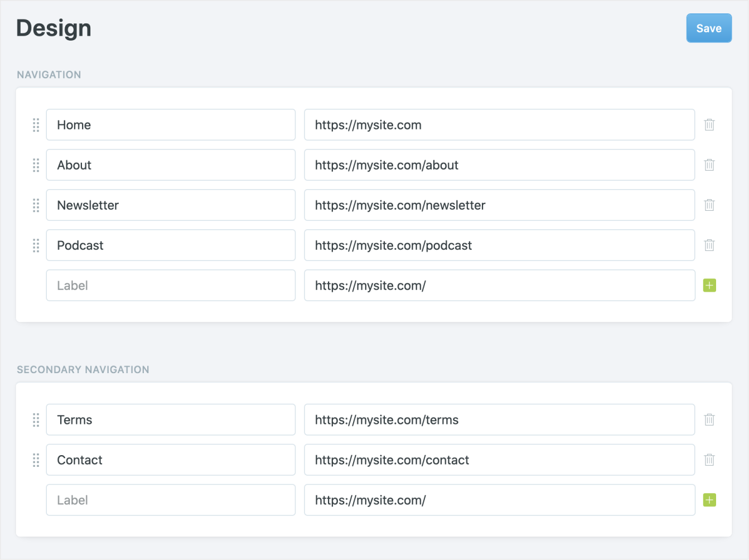Viewport: 749px width, 560px height.
Task: Delete the Podcast navigation item
Action: 709,245
